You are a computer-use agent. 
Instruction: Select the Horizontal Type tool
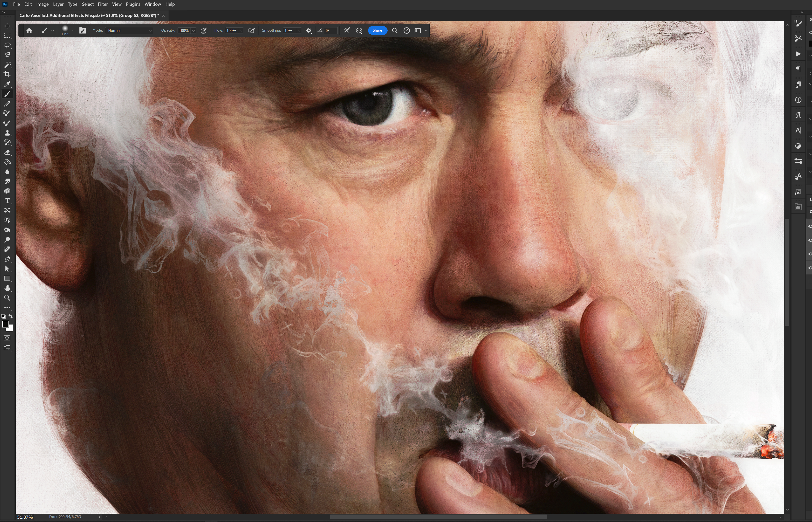point(7,201)
